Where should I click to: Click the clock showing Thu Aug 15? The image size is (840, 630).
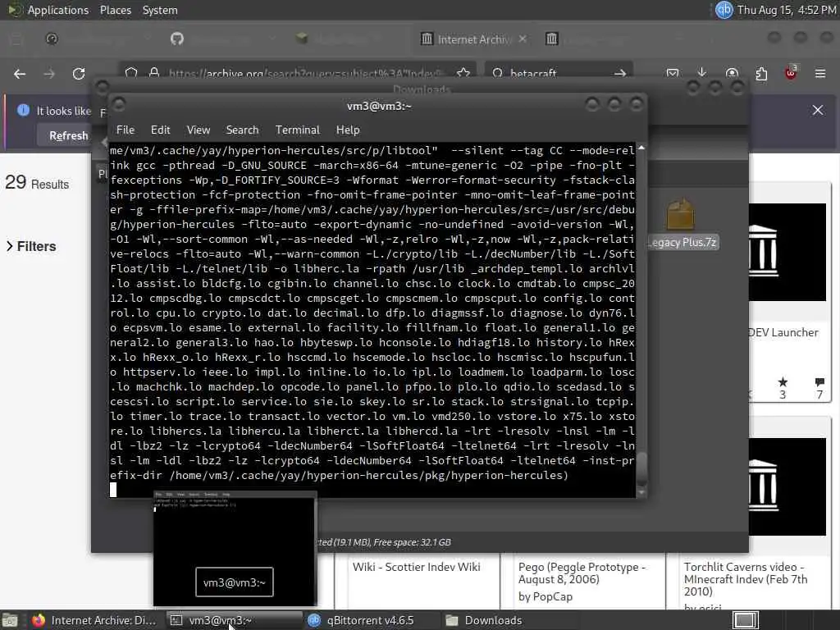click(787, 10)
